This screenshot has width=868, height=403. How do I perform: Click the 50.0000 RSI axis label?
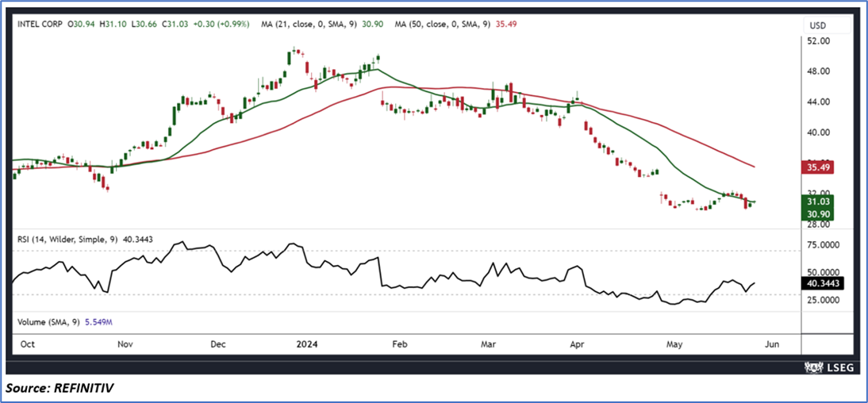(x=823, y=272)
